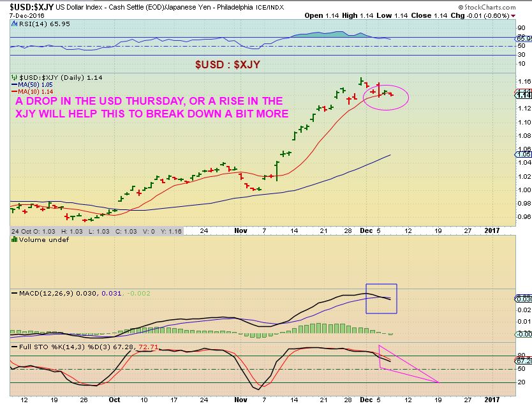Viewport: 532px width, 406px height.
Task: Click "26" on the bottom date axis
Action: 84,400
